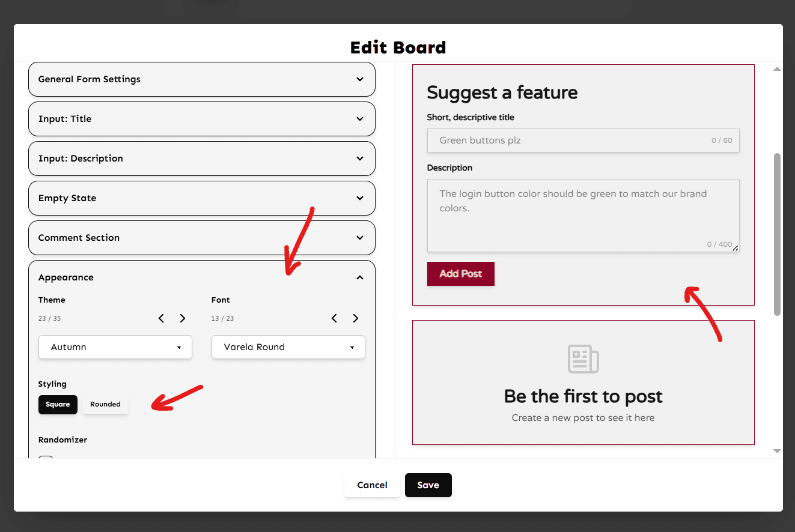The width and height of the screenshot is (795, 532).
Task: Select Rounded styling option
Action: tap(105, 405)
